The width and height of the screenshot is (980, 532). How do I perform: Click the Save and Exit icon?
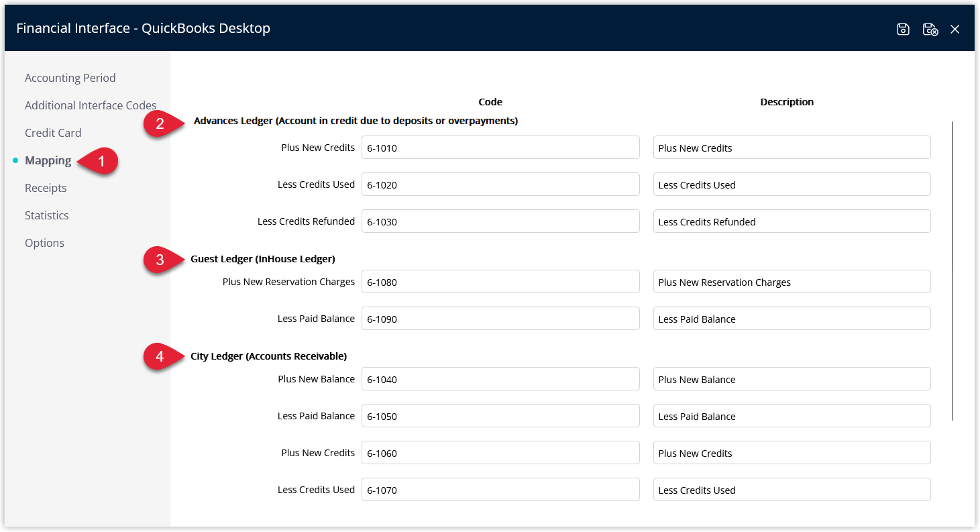click(x=930, y=29)
